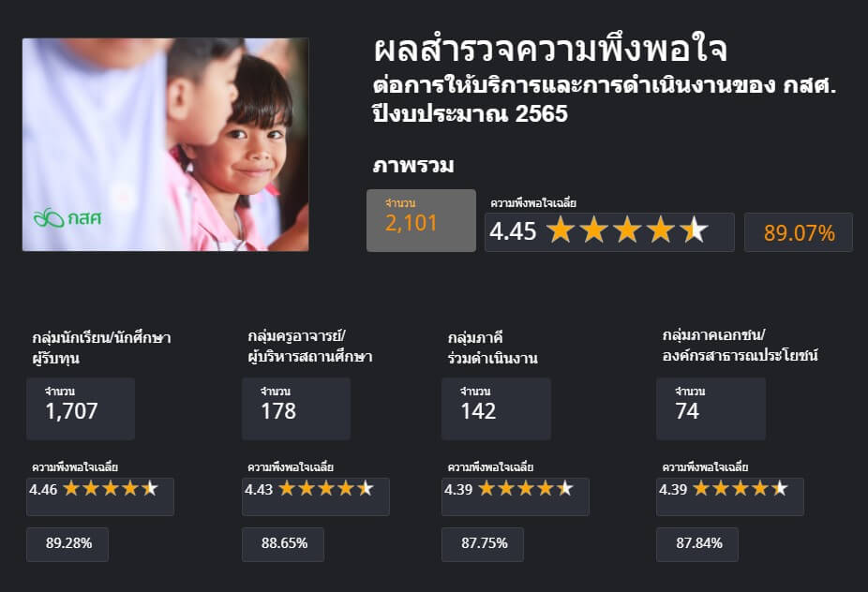Click the 1,707 student count card
Viewport: 868px width, 592px height.
click(x=81, y=408)
